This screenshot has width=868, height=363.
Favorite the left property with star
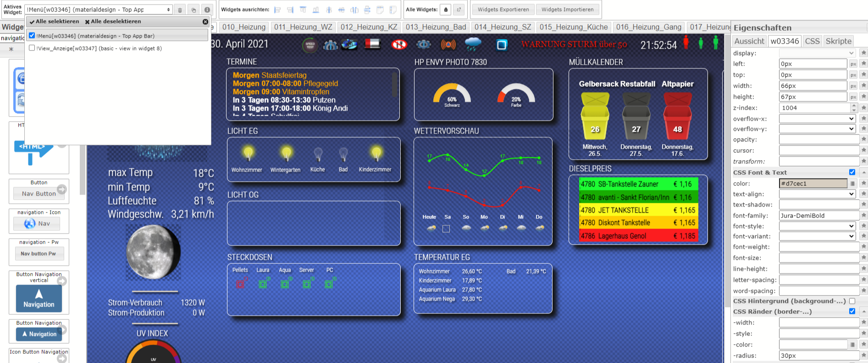pyautogui.click(x=863, y=64)
